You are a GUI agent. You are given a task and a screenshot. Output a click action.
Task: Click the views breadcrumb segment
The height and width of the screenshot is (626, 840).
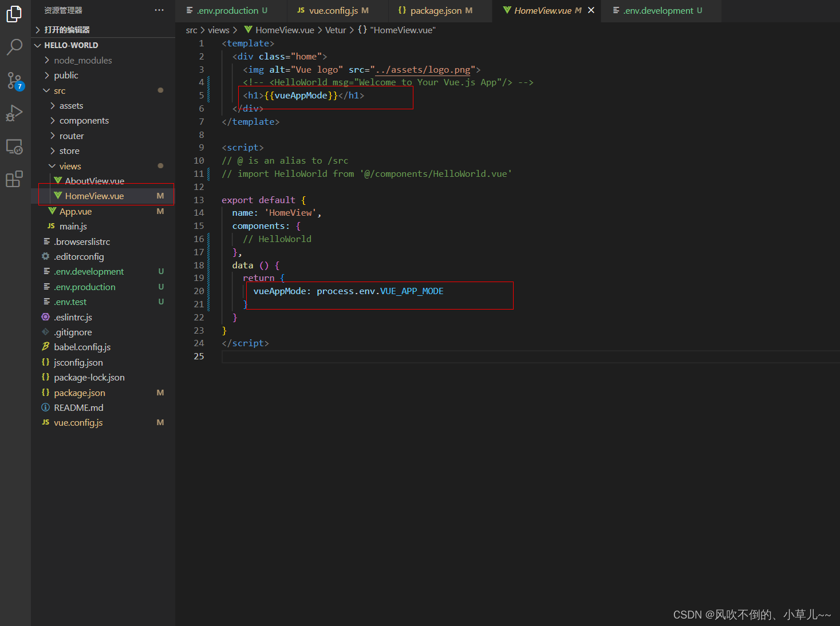point(219,30)
